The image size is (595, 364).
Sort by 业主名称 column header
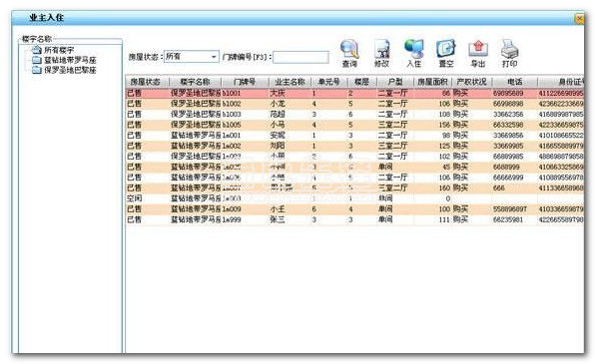coord(290,82)
